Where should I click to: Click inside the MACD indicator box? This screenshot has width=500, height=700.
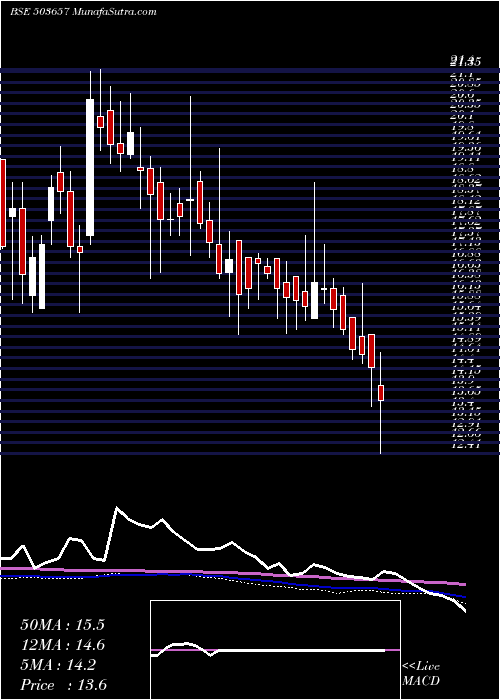pos(275,650)
